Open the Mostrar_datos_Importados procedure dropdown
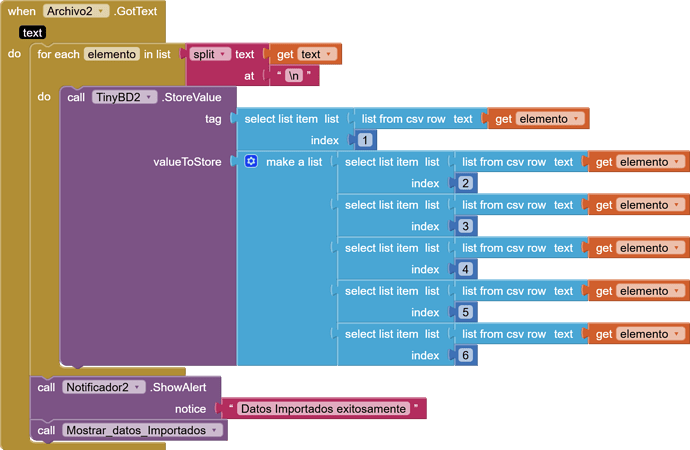 click(x=213, y=430)
